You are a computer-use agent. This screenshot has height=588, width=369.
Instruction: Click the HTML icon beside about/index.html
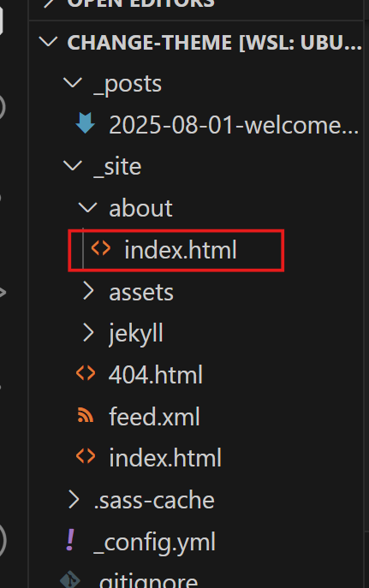click(x=100, y=248)
